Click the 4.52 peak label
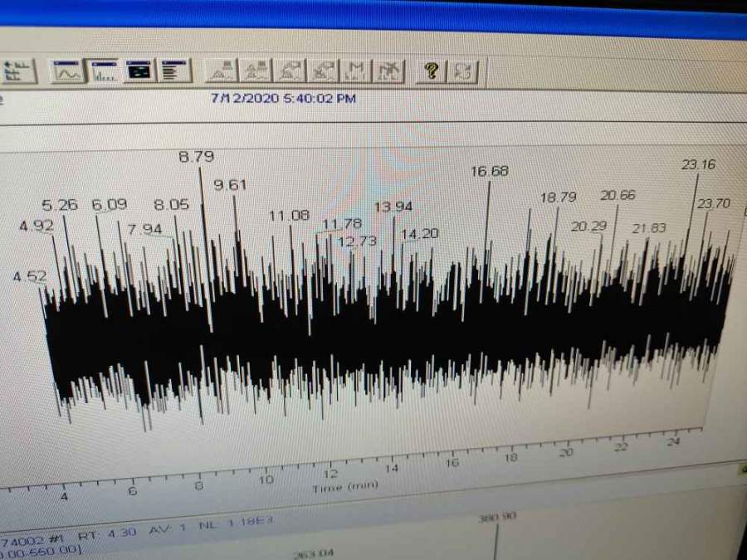 [x=30, y=276]
